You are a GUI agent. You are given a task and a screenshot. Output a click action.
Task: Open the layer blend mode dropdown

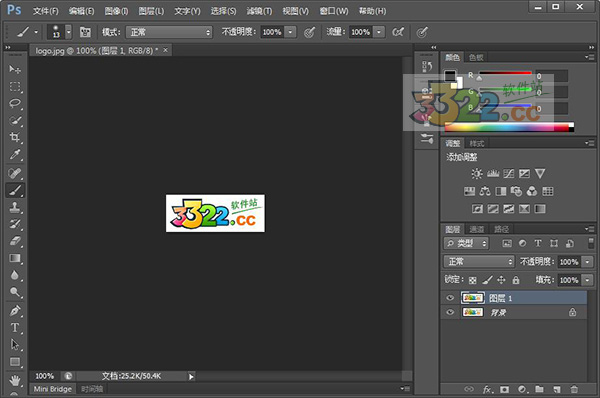[479, 262]
